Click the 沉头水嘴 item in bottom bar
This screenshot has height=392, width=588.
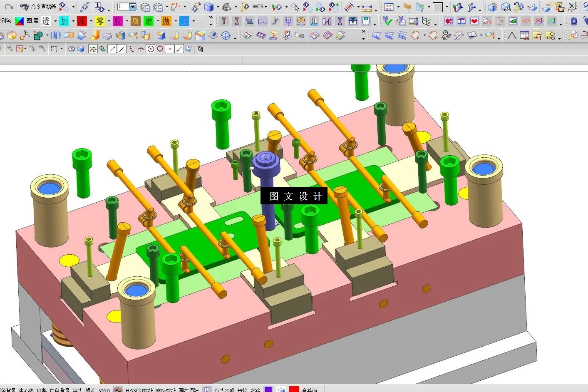point(225,390)
